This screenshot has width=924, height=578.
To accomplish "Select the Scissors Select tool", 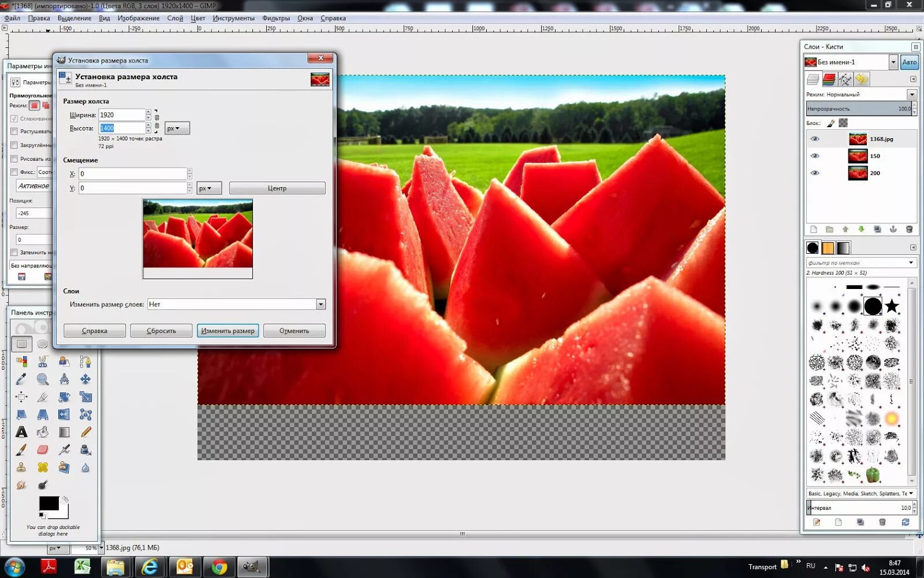I will coord(43,362).
